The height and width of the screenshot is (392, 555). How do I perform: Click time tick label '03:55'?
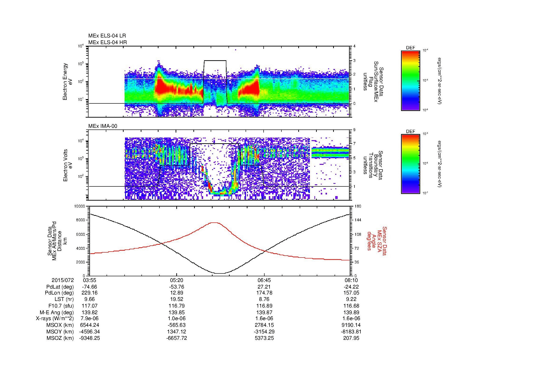click(89, 280)
